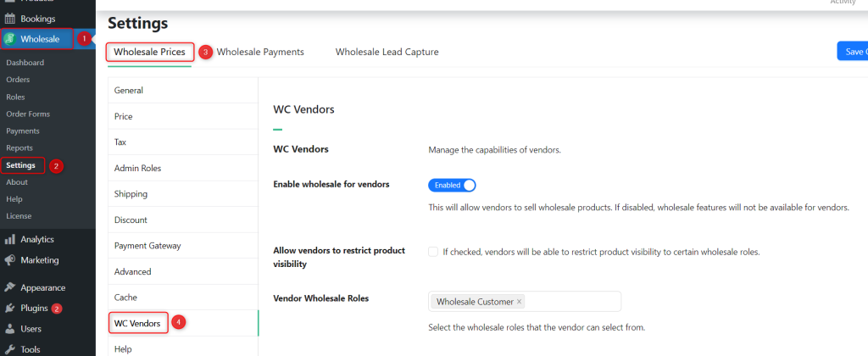Screen dimensions: 868x356
Task: Open Advanced settings section
Action: [183, 272]
